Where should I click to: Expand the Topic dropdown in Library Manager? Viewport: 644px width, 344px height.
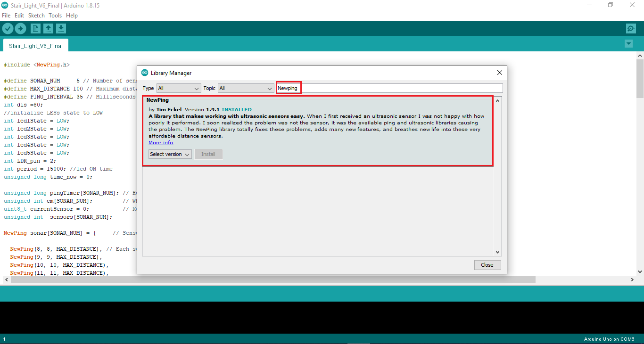[x=246, y=88]
